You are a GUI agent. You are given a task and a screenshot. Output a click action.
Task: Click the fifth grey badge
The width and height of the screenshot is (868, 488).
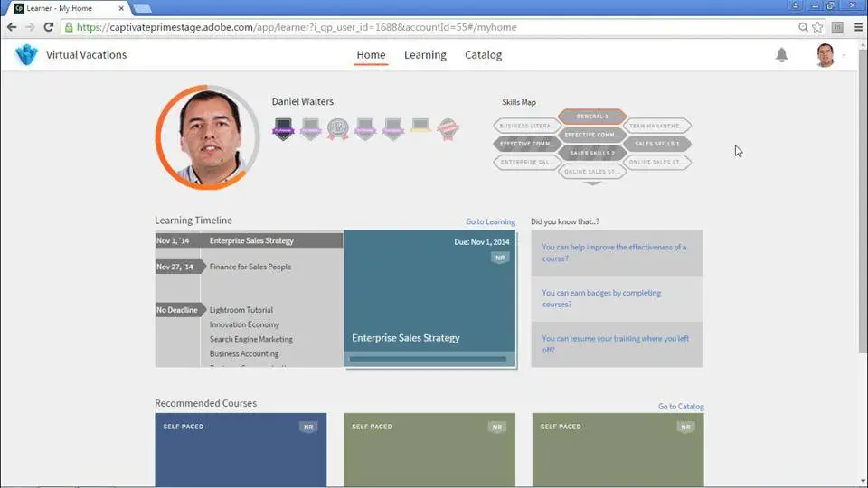pos(393,129)
